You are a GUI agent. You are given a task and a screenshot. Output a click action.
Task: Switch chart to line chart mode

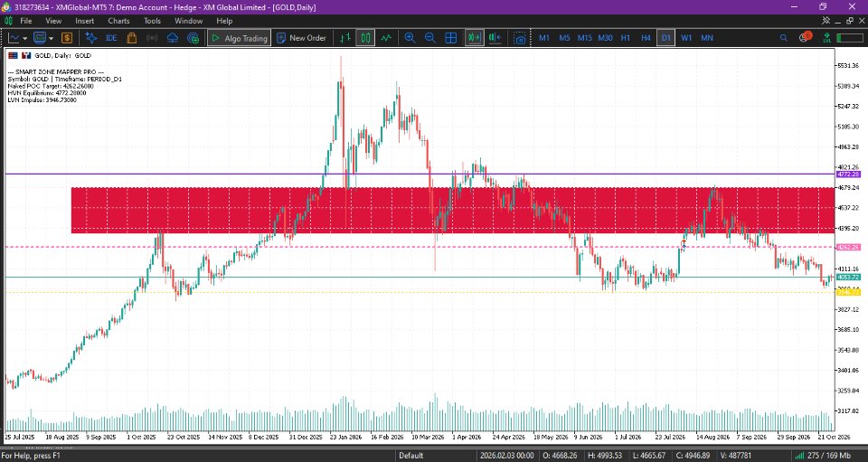pos(386,38)
